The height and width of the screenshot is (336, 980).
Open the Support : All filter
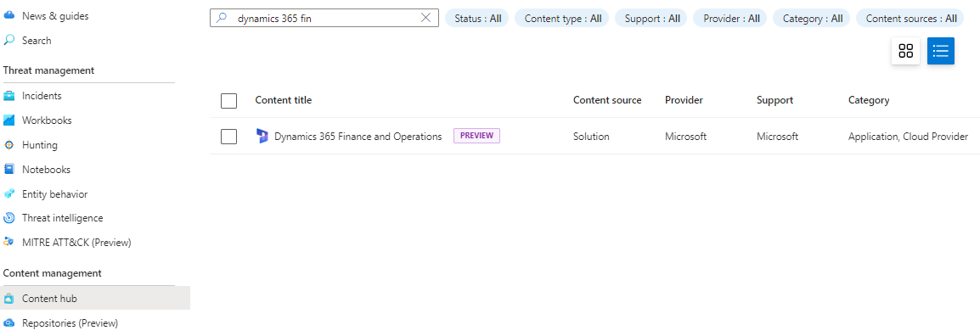pyautogui.click(x=652, y=18)
